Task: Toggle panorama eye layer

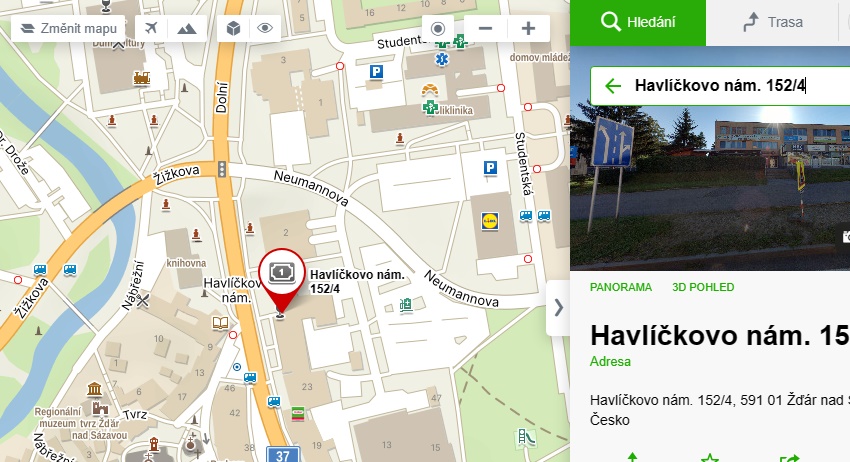Action: [x=265, y=29]
